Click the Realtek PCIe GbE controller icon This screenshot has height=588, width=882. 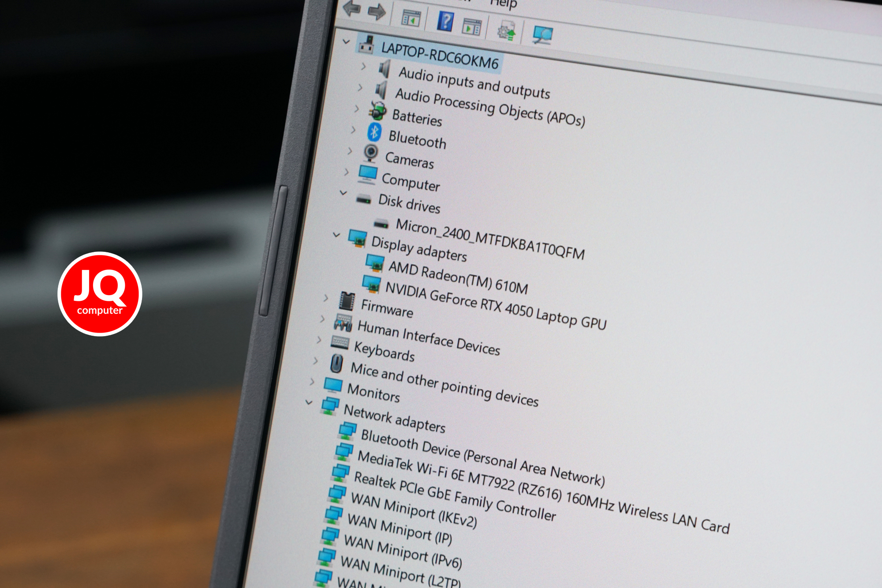(340, 473)
